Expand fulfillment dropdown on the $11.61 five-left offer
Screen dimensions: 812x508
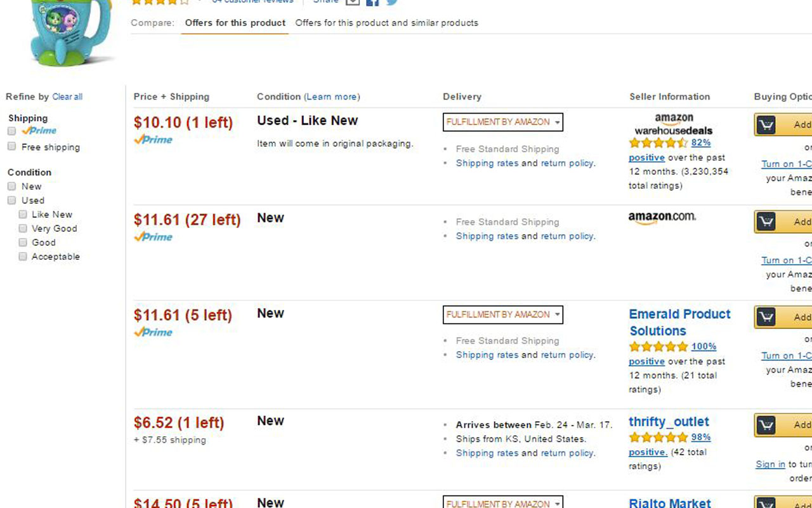[x=503, y=314]
